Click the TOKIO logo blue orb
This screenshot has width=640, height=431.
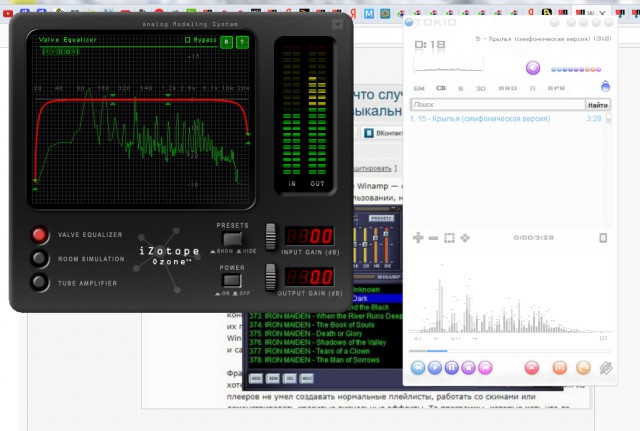(409, 22)
